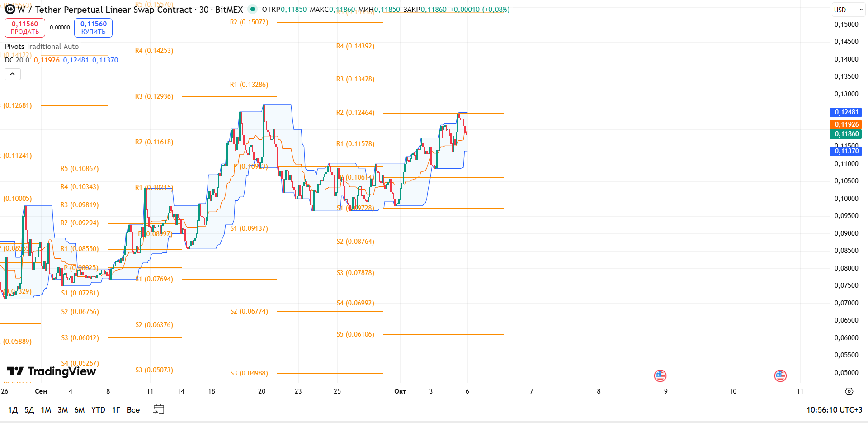Collapse the indicator legend chevron
868x423 pixels.
pyautogui.click(x=13, y=74)
